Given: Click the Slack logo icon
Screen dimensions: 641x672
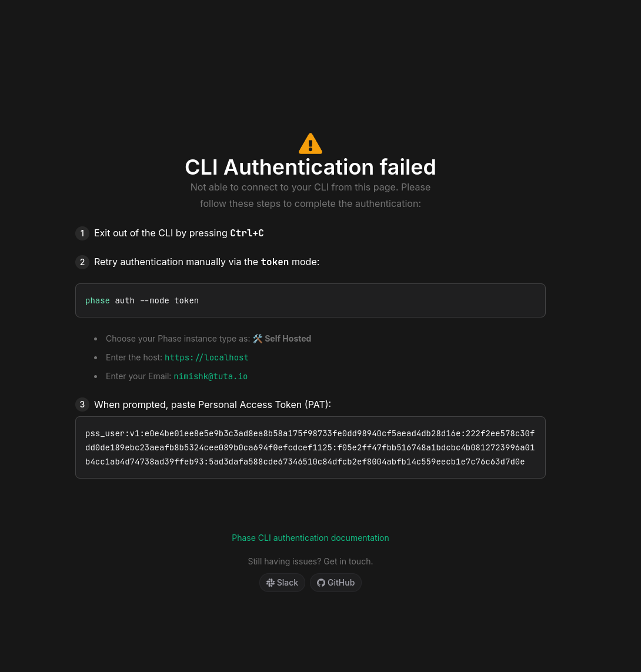Looking at the screenshot, I should (271, 583).
